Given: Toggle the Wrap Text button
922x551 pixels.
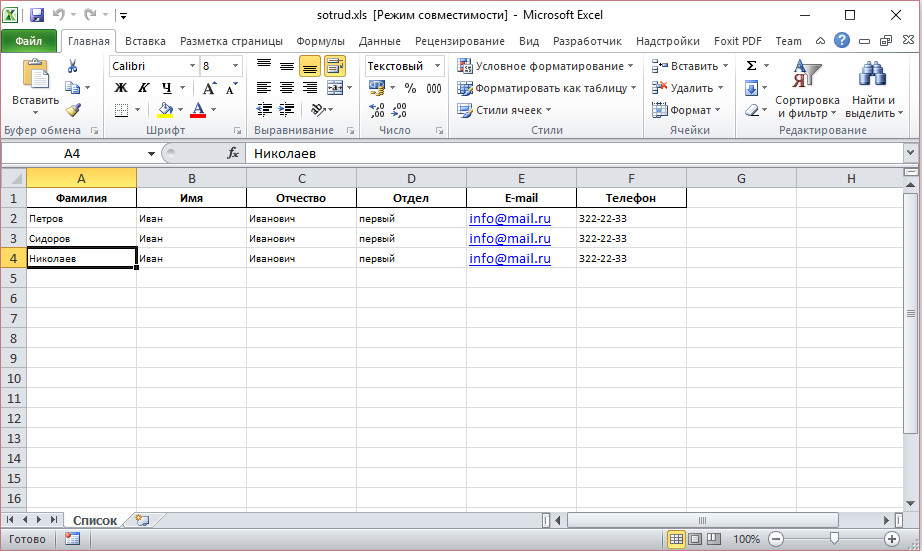Looking at the screenshot, I should coord(334,66).
